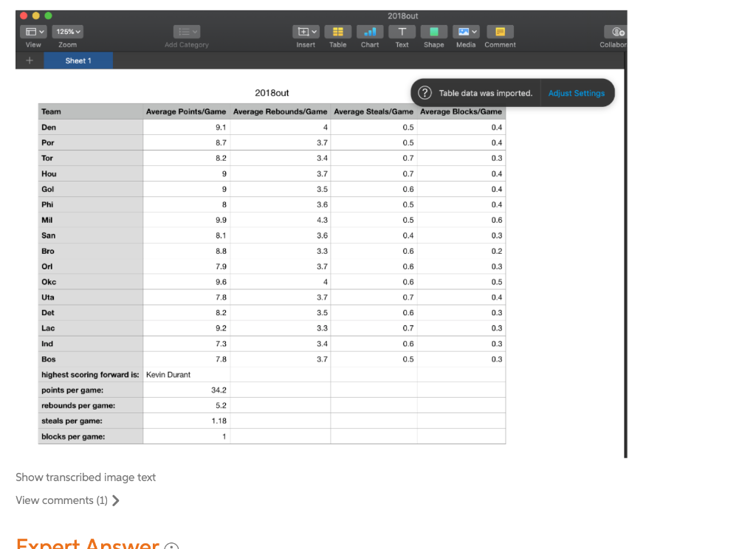Image resolution: width=756 pixels, height=549 pixels.
Task: Select Average Steals/Game column header
Action: click(374, 111)
